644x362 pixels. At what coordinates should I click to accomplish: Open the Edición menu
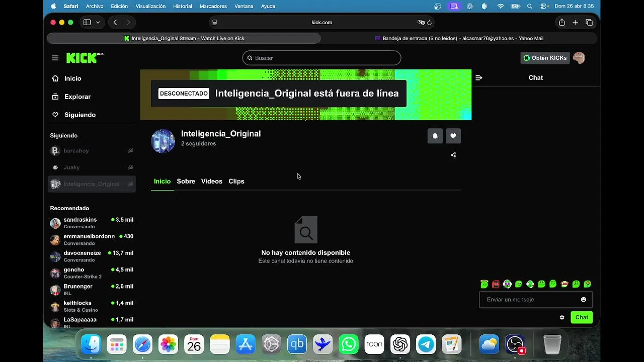coord(119,6)
